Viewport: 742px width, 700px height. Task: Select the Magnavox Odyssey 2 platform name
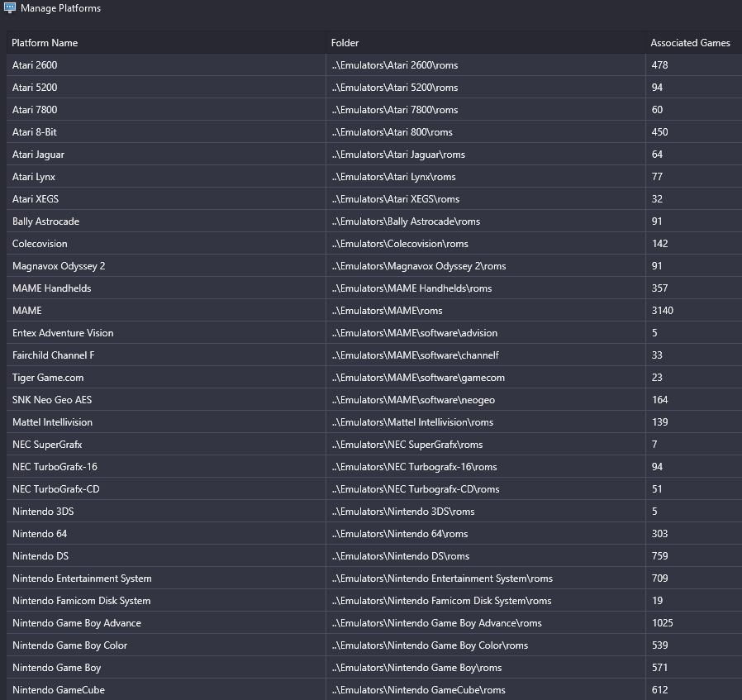tap(59, 266)
